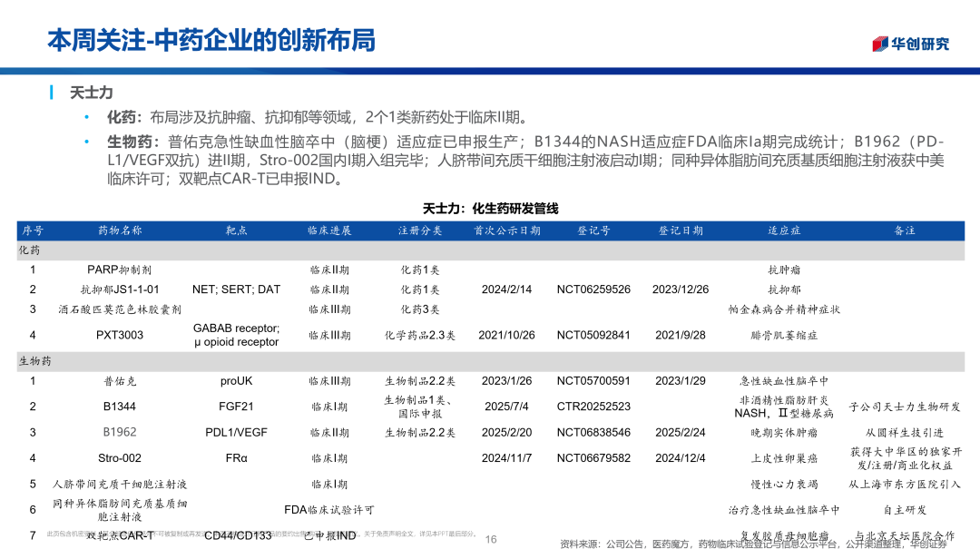Click the date 2021/9/28
This screenshot has height=549, width=980.
[681, 335]
